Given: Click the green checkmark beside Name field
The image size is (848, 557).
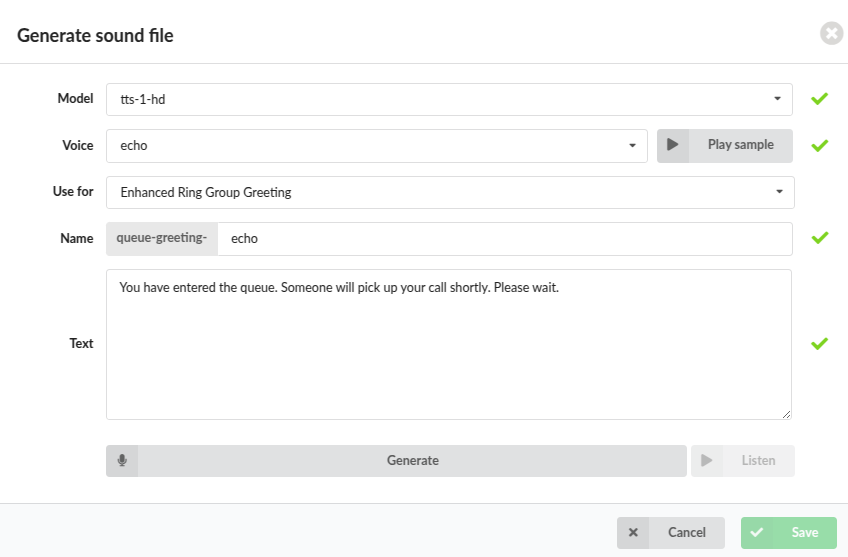Looking at the screenshot, I should click(x=819, y=238).
